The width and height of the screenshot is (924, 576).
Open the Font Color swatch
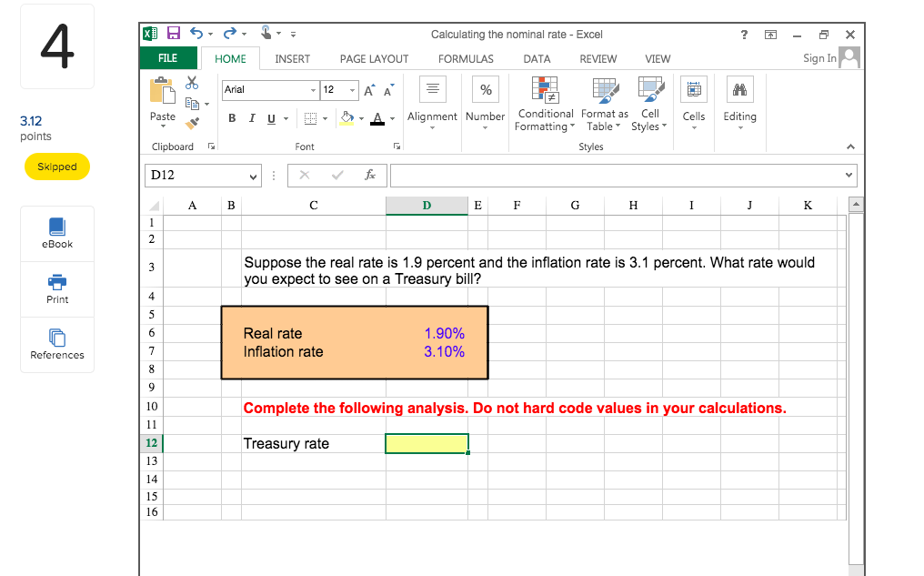pos(375,119)
